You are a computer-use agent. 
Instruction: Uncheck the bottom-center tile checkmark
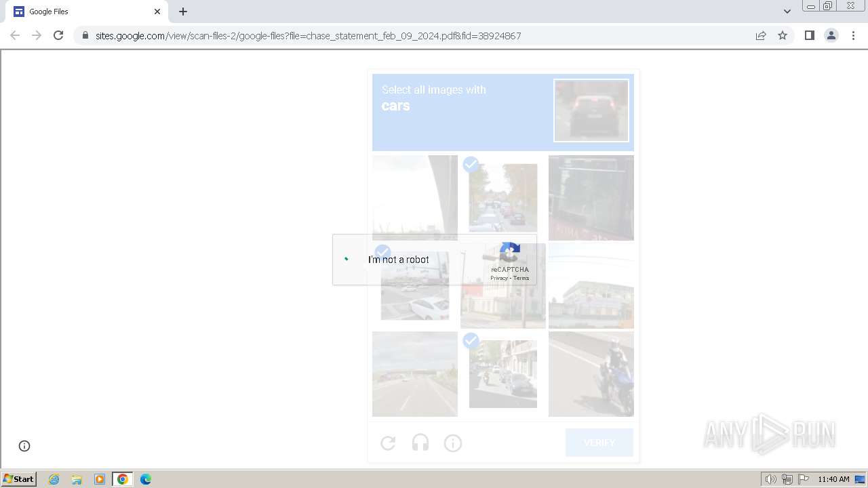coord(471,340)
